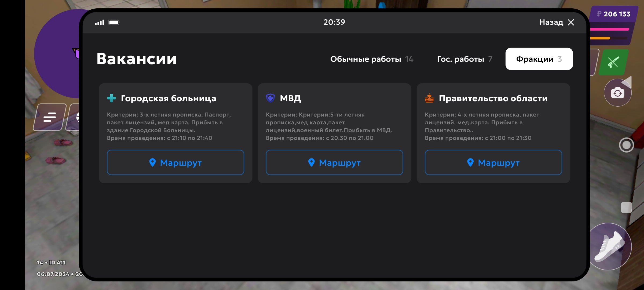Click the Правительство области building icon
This screenshot has width=644, height=290.
point(429,98)
